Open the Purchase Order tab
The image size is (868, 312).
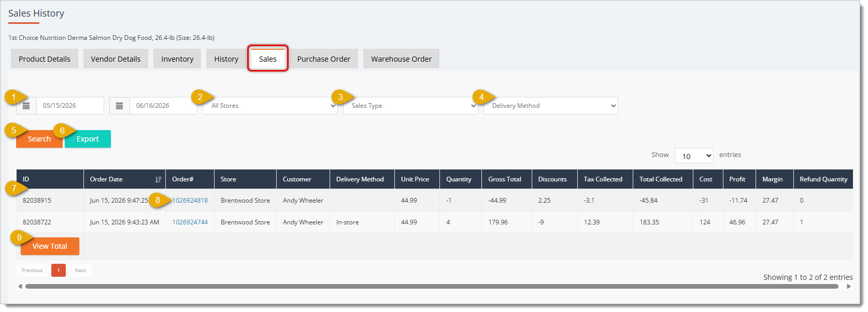(324, 59)
